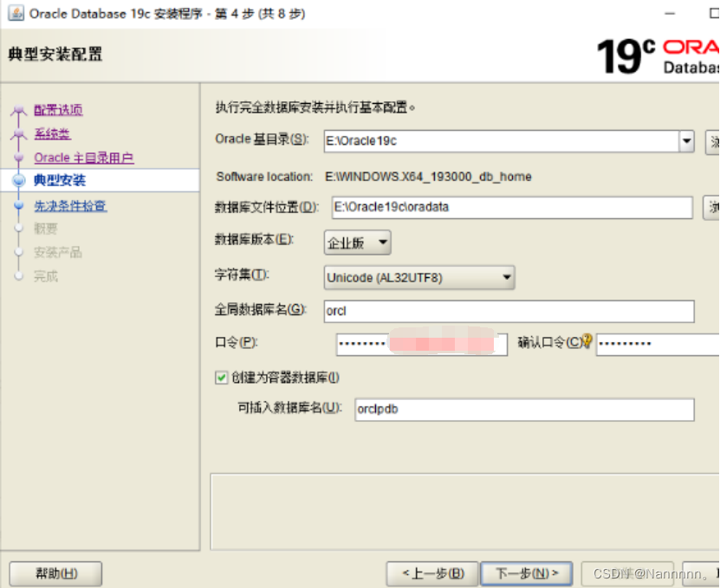The width and height of the screenshot is (720, 588).
Task: Minimize the Oracle installer window
Action: pos(670,13)
